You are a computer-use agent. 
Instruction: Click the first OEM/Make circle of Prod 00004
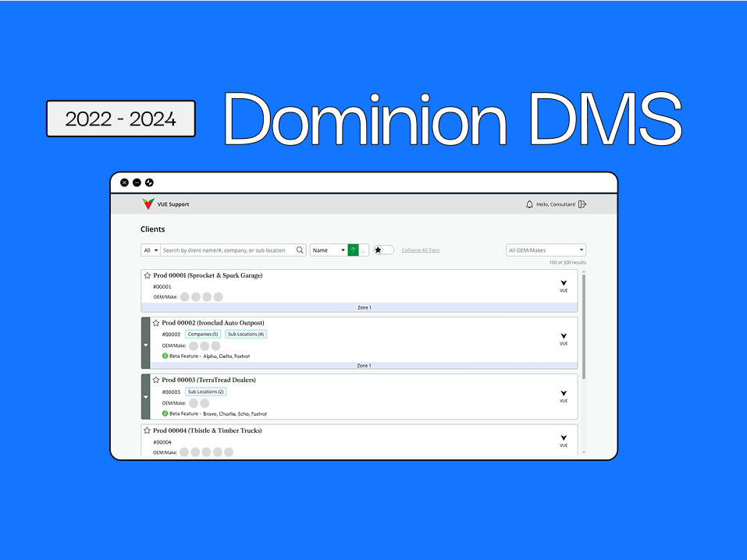pos(184,452)
